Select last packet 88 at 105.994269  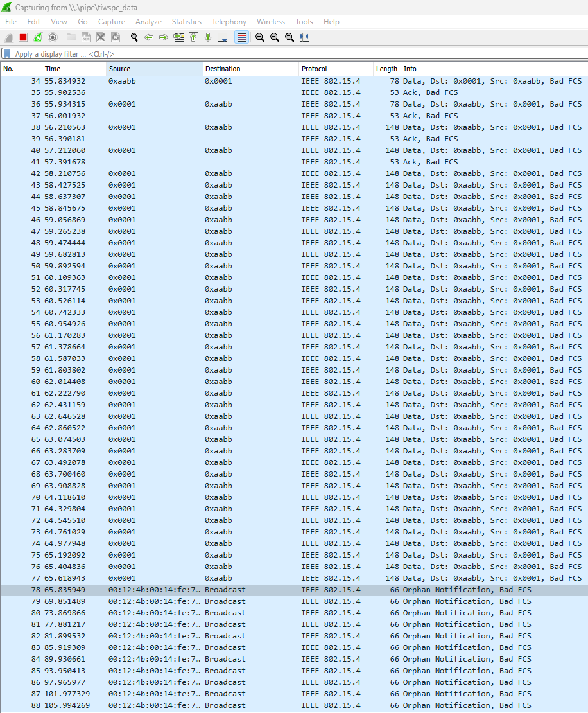click(x=294, y=706)
